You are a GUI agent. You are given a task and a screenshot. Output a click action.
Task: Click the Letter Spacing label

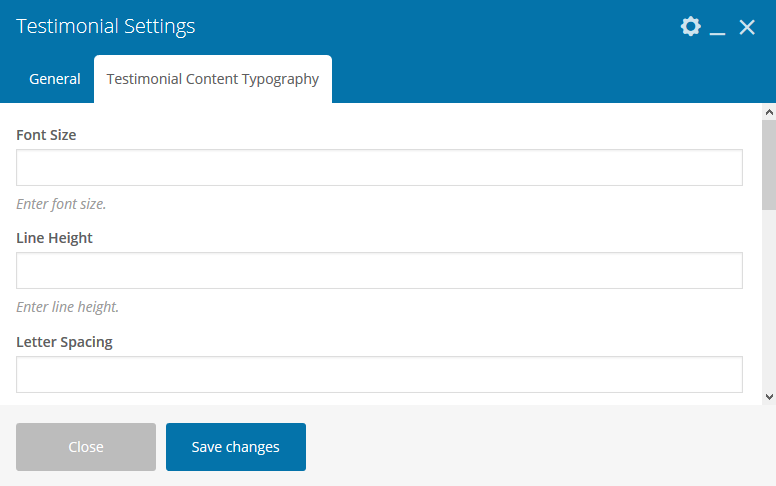64,342
